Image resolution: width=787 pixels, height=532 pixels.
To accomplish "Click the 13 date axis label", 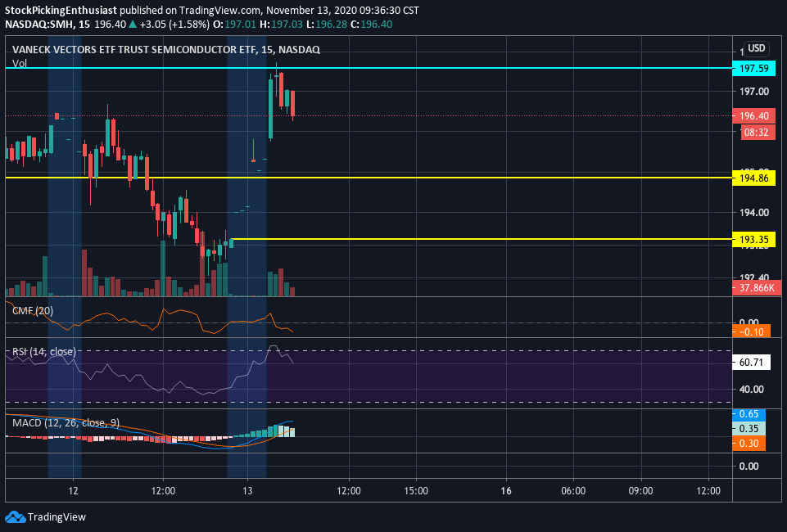I will coord(247,490).
